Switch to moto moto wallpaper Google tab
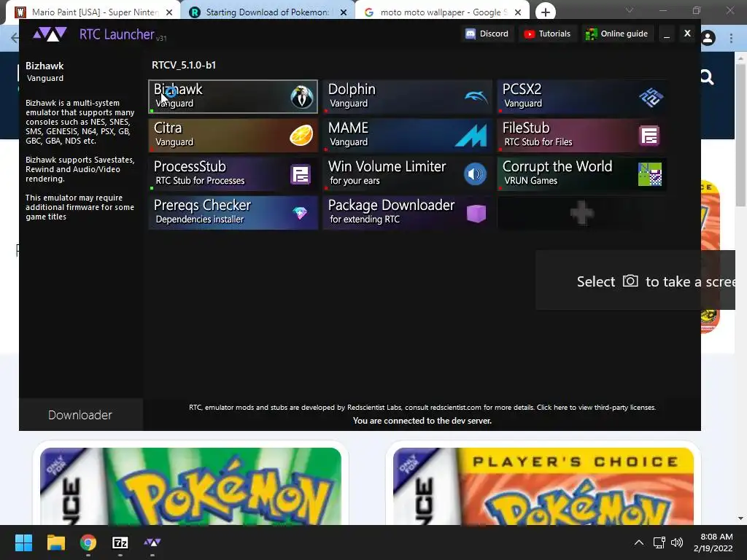Screen dimensions: 747x560 tap(441, 12)
